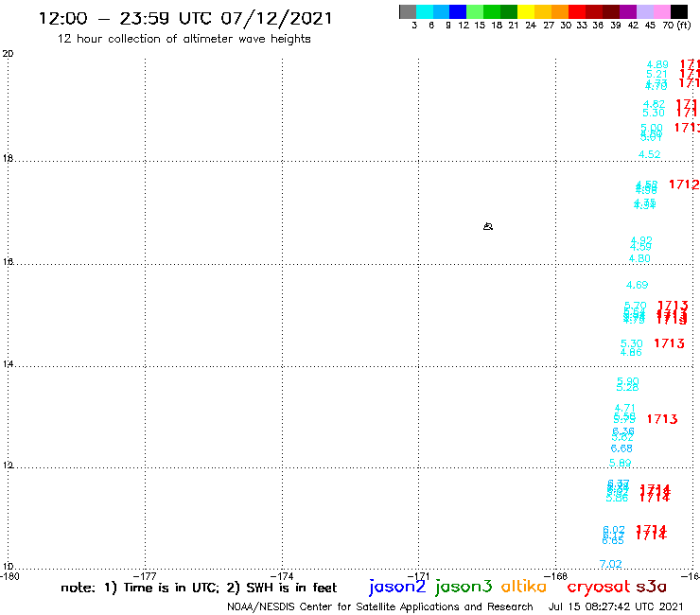The height and width of the screenshot is (615, 700).
Task: Click the -177 longitude axis label
Action: point(145,576)
